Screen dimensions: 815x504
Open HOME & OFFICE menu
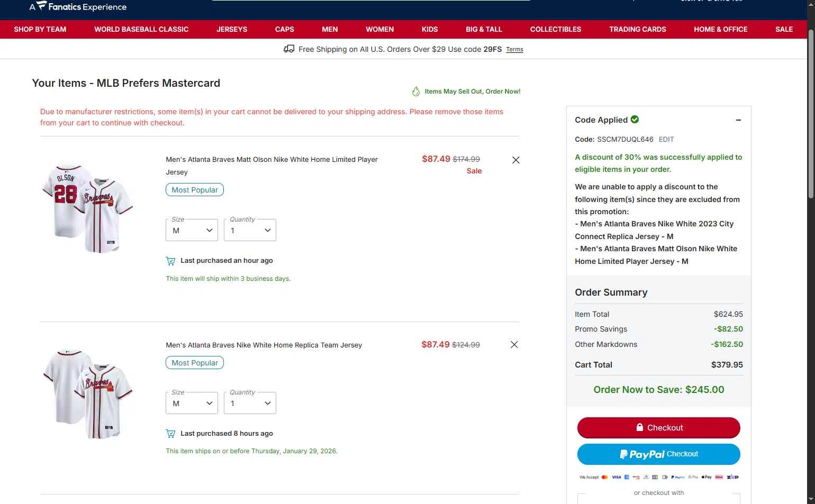(x=721, y=29)
